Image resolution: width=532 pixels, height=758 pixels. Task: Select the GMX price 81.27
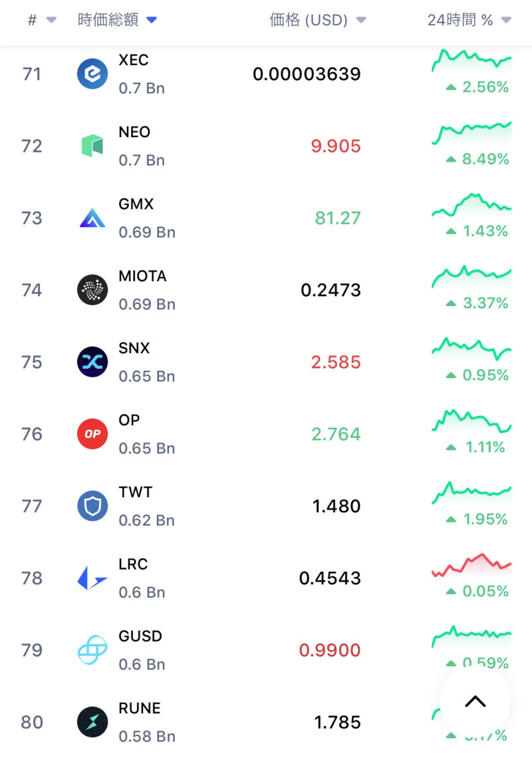click(338, 218)
